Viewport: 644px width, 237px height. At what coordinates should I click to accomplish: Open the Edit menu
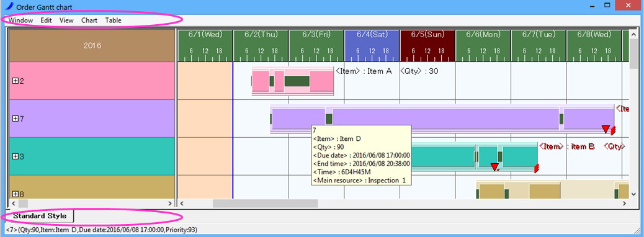point(46,20)
